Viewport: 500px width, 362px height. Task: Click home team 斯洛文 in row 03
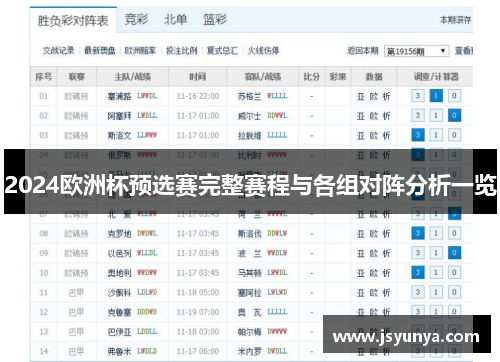(x=119, y=136)
